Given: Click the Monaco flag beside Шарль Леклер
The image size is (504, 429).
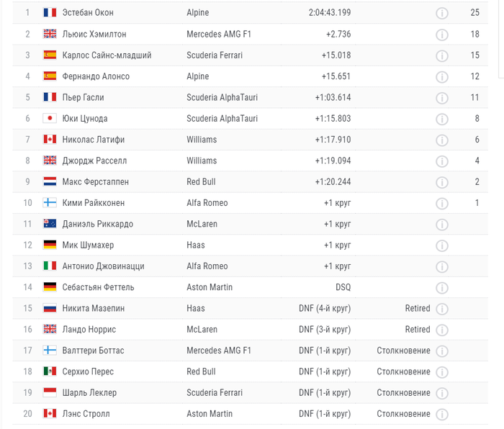Looking at the screenshot, I should click(50, 393).
